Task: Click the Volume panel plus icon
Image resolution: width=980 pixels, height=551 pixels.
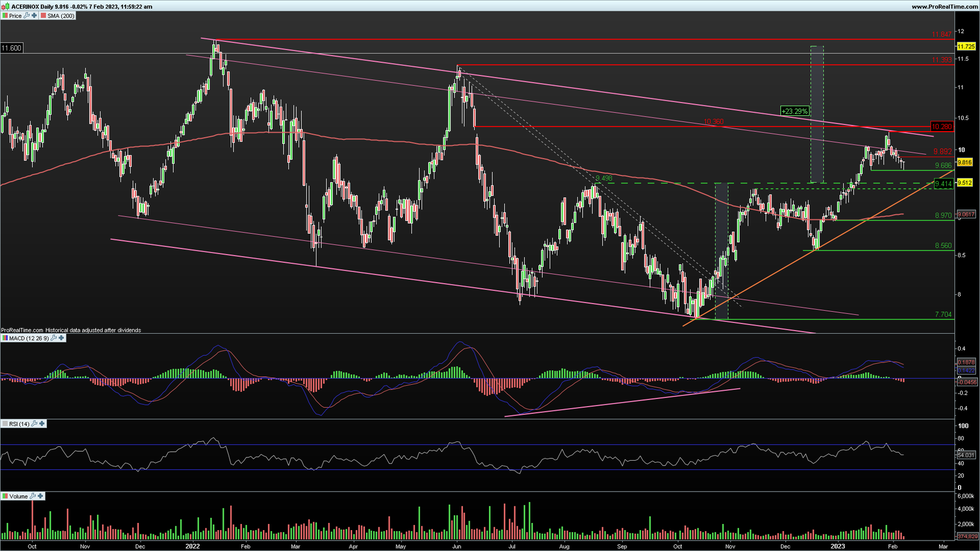Action: [40, 496]
